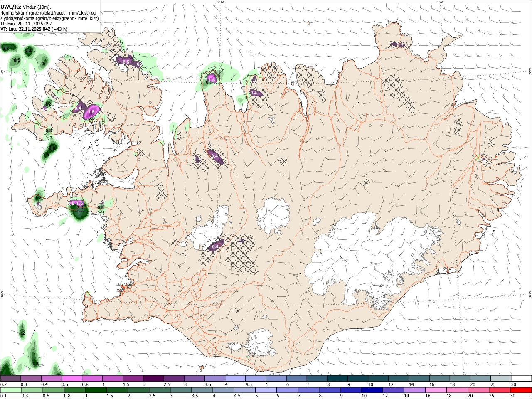Pick the upper-scale swatch between 0.2 and 0.3
This screenshot has width=532, height=399.
coord(10,378)
